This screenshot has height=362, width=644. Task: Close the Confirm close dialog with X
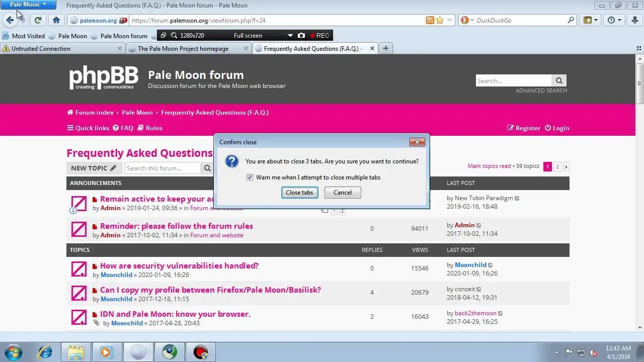[417, 142]
